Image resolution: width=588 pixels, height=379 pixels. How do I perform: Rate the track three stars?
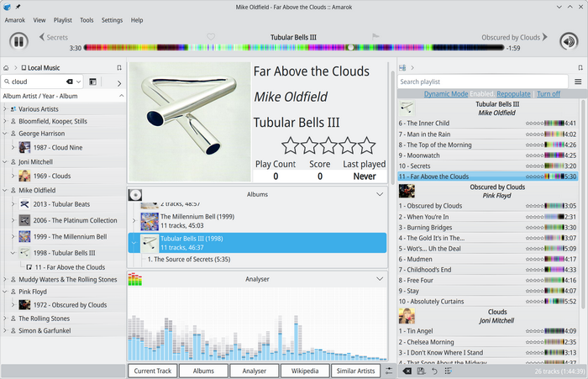[328, 145]
